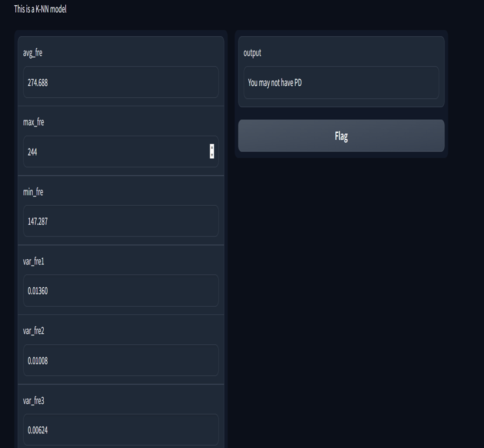The width and height of the screenshot is (484, 448).
Task: Click the max_fre label text
Action: (34, 122)
